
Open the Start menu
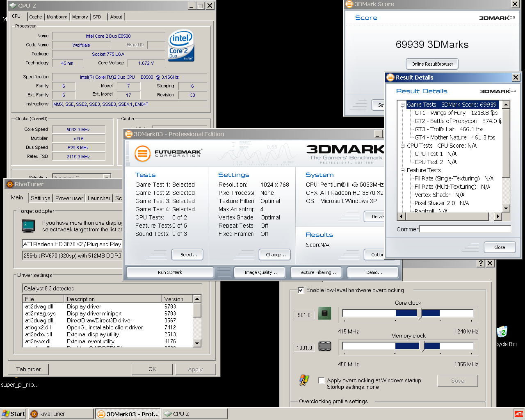pos(13,414)
